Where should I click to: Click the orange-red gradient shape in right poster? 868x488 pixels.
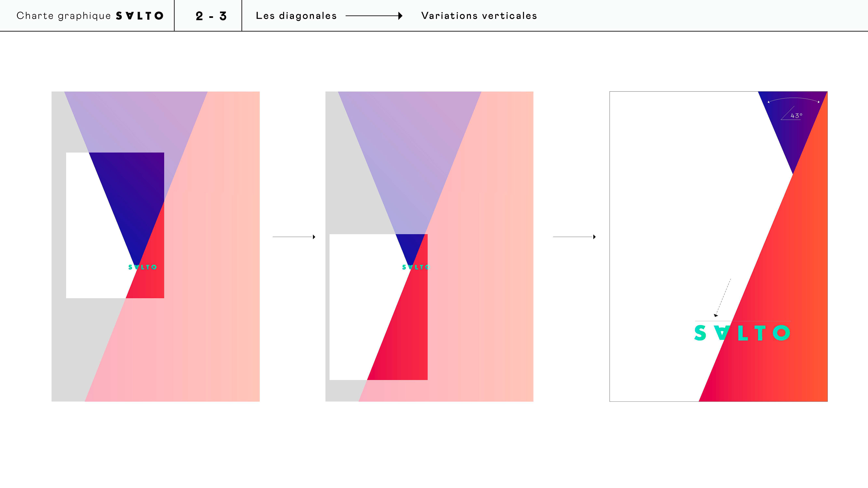pyautogui.click(x=788, y=286)
